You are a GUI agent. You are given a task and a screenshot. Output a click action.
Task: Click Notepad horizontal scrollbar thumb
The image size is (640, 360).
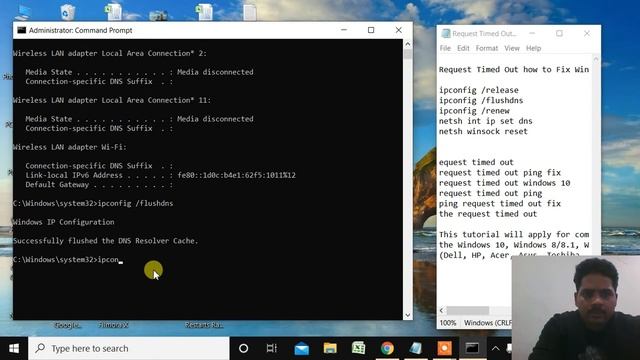468,311
